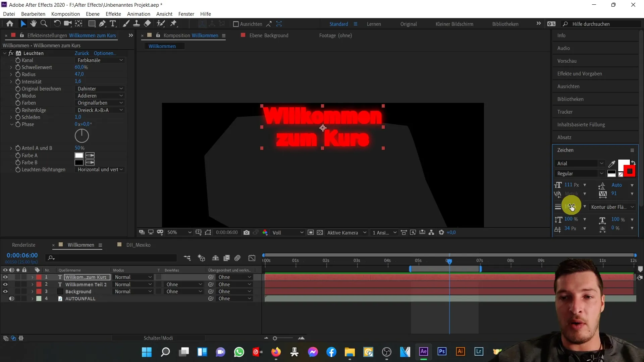Open After Effects from the taskbar
The height and width of the screenshot is (362, 644).
click(424, 352)
